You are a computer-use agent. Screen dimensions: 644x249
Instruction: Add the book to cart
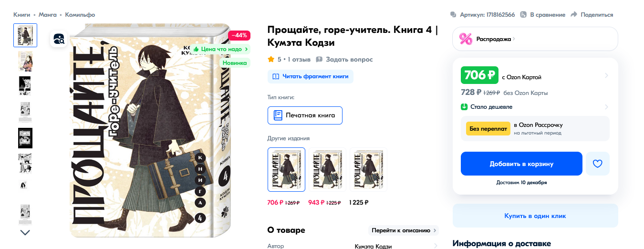click(x=521, y=164)
